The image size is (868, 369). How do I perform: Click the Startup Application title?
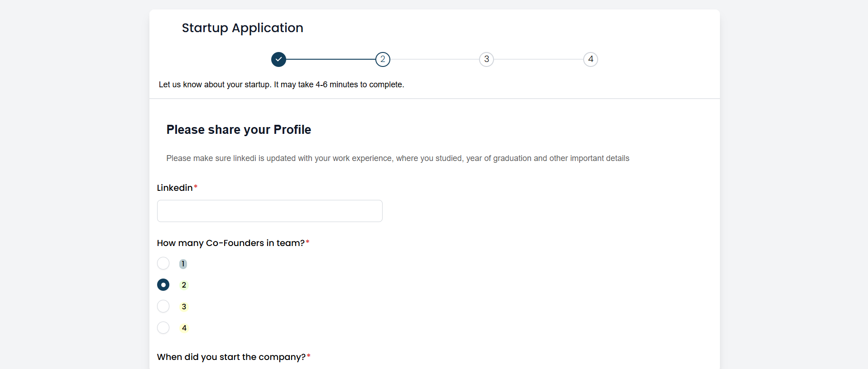point(242,28)
